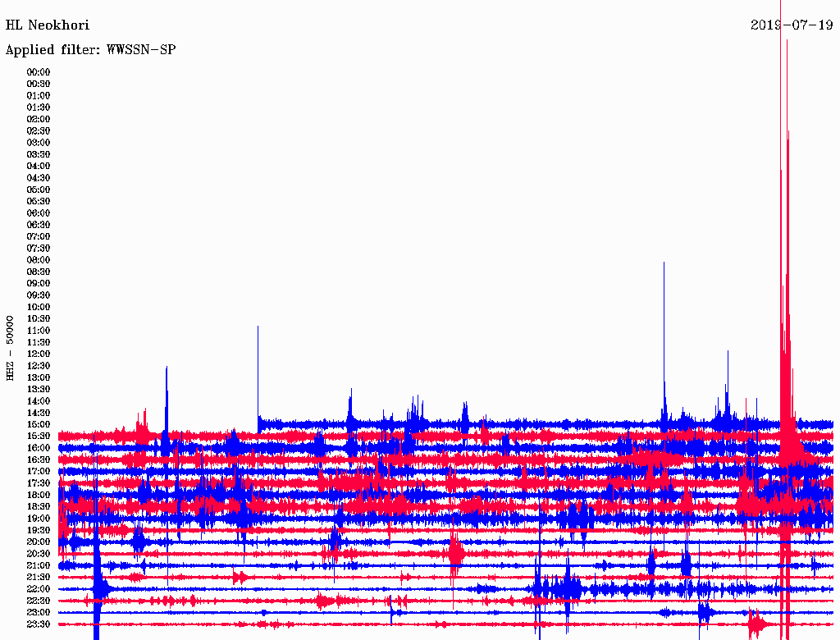Select the 04:30 time label
Screen dimensions: 840x640
pyautogui.click(x=39, y=178)
